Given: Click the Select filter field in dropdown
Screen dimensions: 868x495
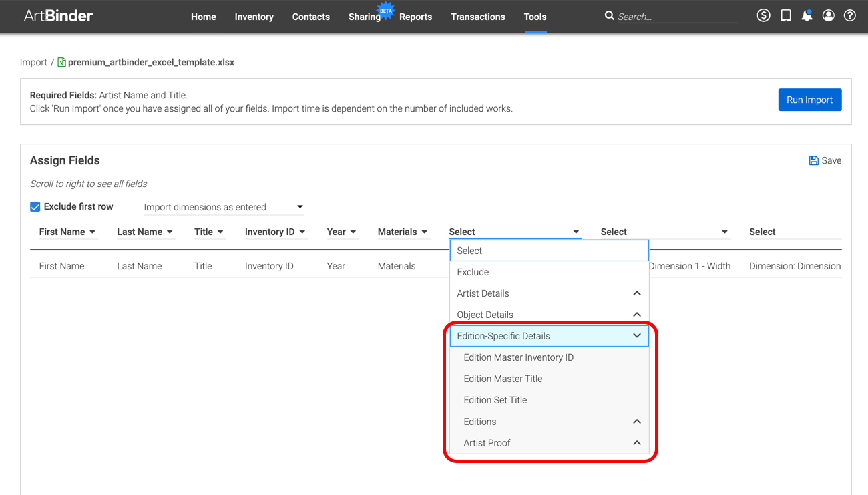Looking at the screenshot, I should click(549, 251).
